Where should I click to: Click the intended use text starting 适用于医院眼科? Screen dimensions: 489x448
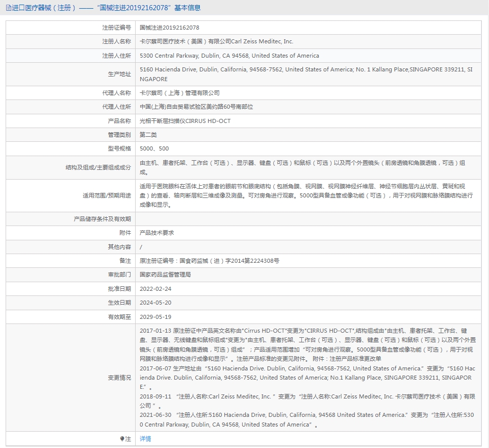(306, 195)
